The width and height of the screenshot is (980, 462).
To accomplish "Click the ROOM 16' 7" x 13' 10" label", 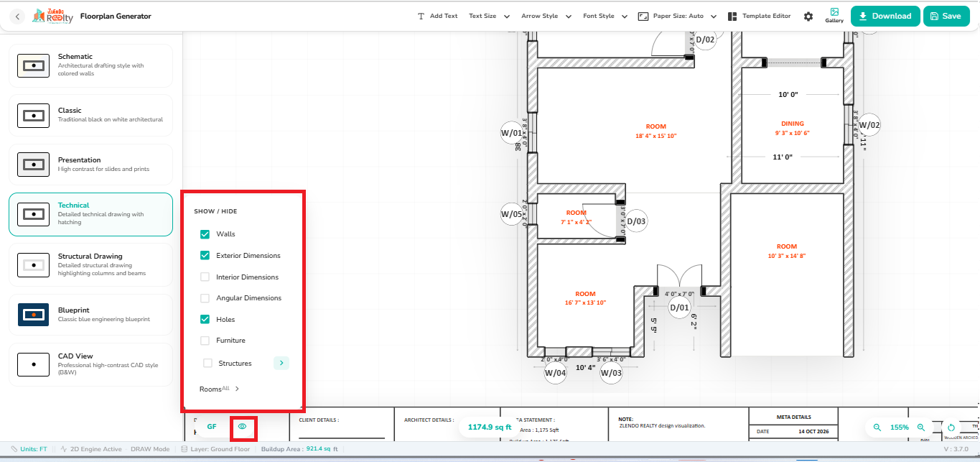I will pos(586,298).
